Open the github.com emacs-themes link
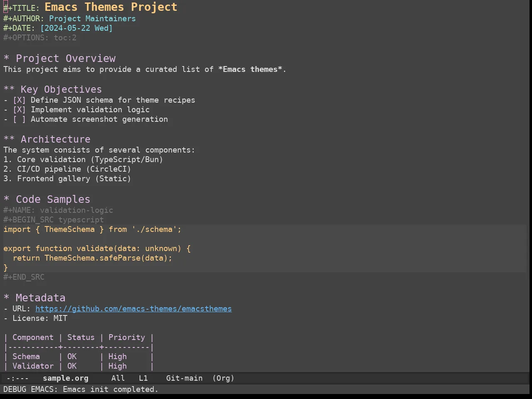 (x=133, y=309)
